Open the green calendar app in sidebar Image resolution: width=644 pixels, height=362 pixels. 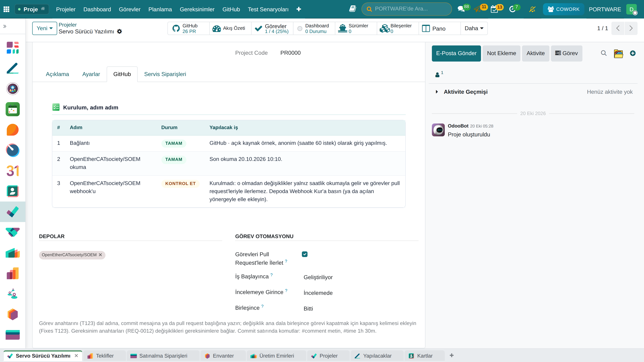tap(12, 109)
